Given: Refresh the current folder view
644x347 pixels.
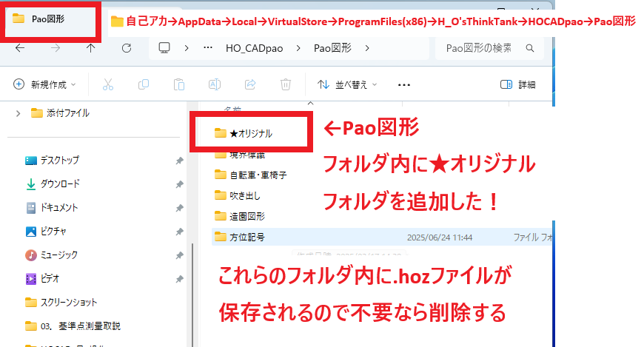Looking at the screenshot, I should [127, 48].
